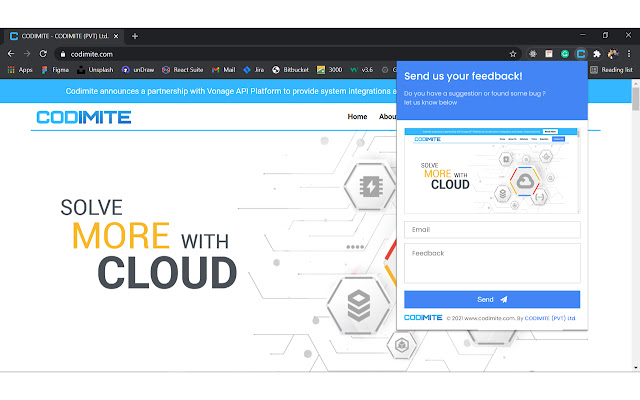Click the Vonage partnership announcement banner
This screenshot has width=640, height=400.
coord(231,91)
